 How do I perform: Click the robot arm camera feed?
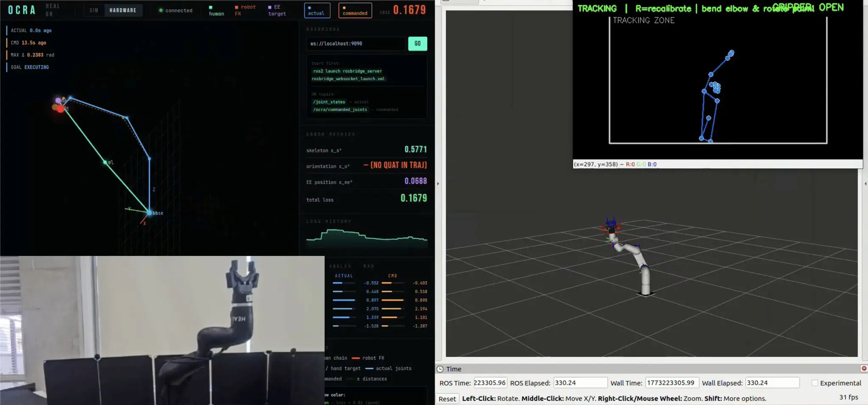pyautogui.click(x=162, y=330)
